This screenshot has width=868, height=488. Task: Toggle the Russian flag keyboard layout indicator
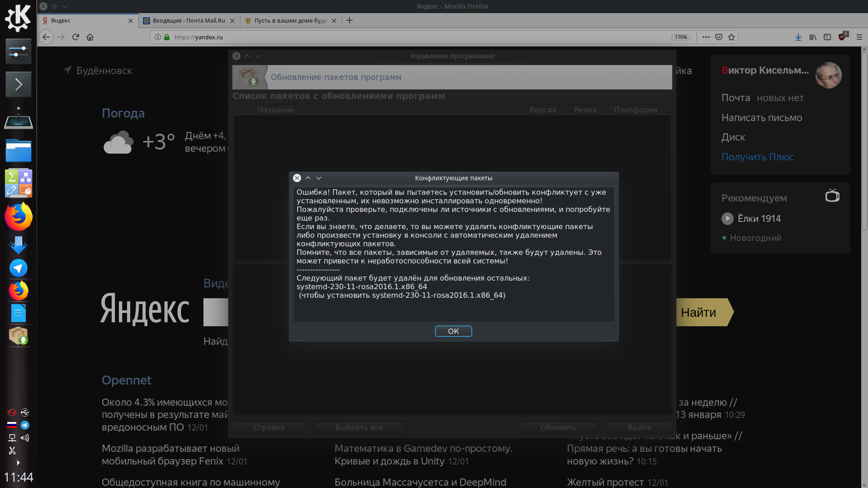coord(12,425)
